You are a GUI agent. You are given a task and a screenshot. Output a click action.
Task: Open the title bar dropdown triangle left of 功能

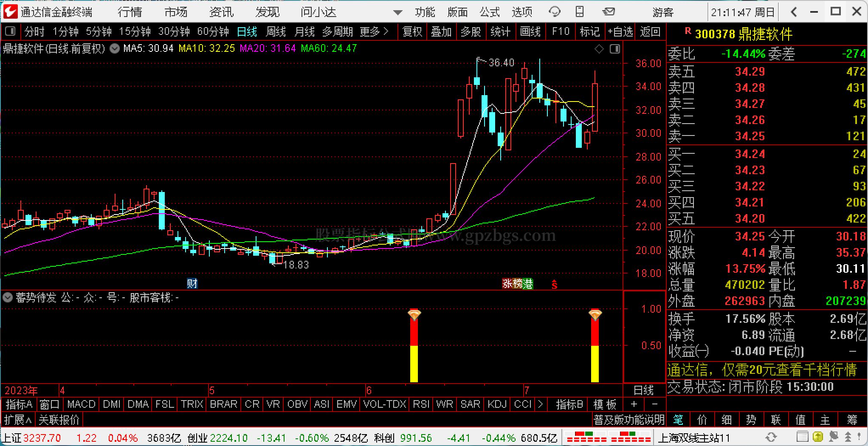click(x=398, y=12)
